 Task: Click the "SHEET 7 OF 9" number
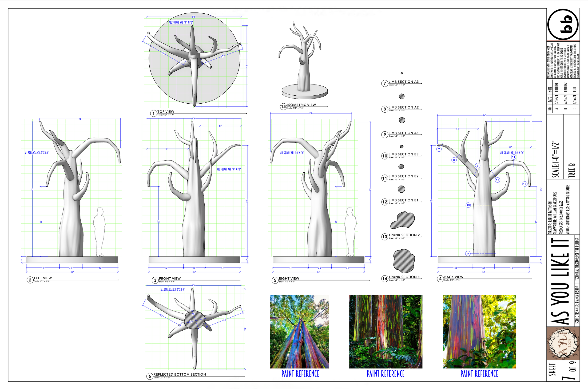(562, 371)
